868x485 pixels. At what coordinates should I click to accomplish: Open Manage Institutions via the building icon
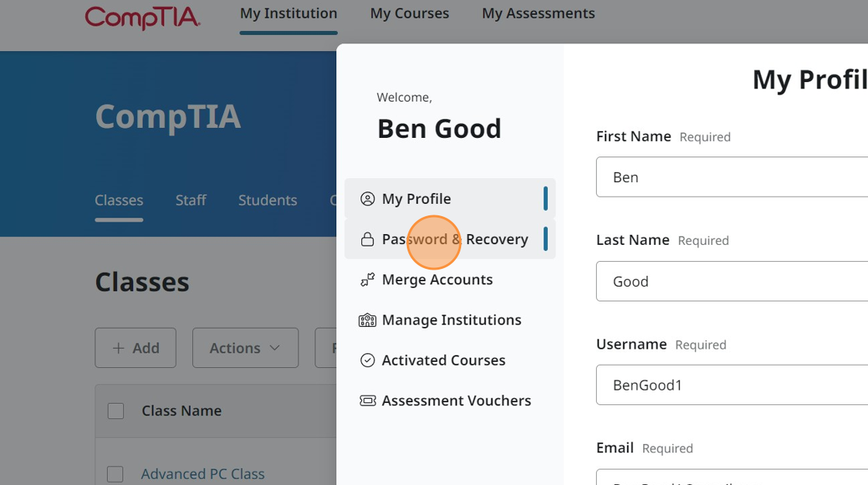click(367, 320)
